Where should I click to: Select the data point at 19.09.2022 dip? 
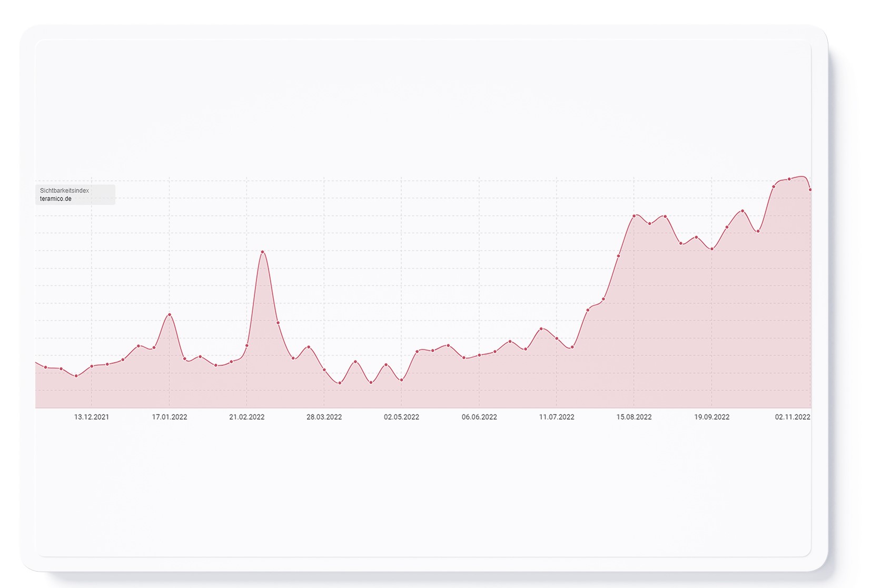[711, 249]
